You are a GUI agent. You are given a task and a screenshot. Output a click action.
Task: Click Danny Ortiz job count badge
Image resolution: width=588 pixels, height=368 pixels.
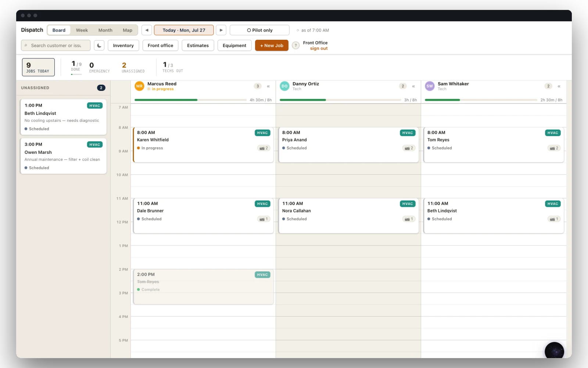[403, 86]
